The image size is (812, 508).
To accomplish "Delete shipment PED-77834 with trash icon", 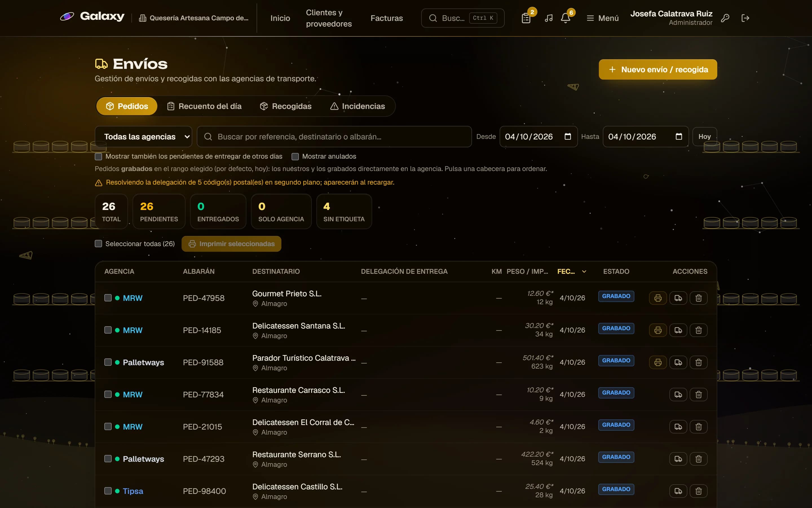I will click(x=699, y=395).
